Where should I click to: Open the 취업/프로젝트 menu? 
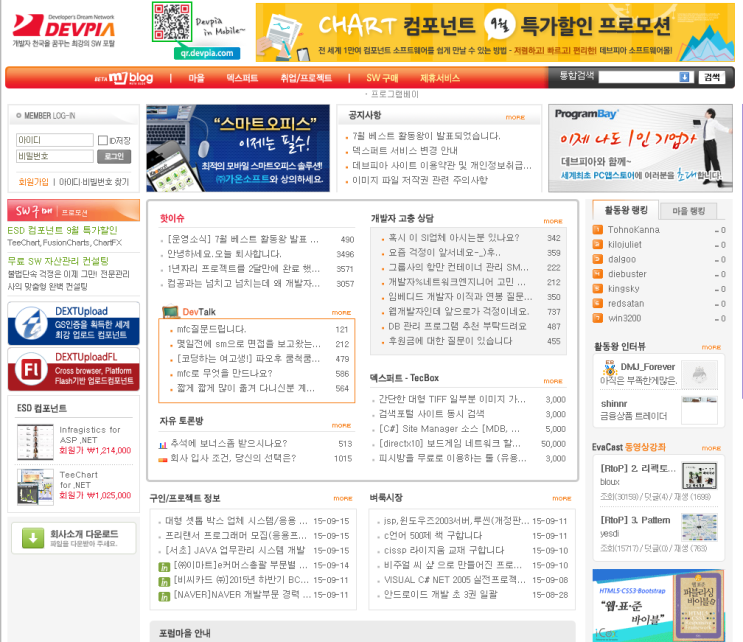(x=306, y=78)
